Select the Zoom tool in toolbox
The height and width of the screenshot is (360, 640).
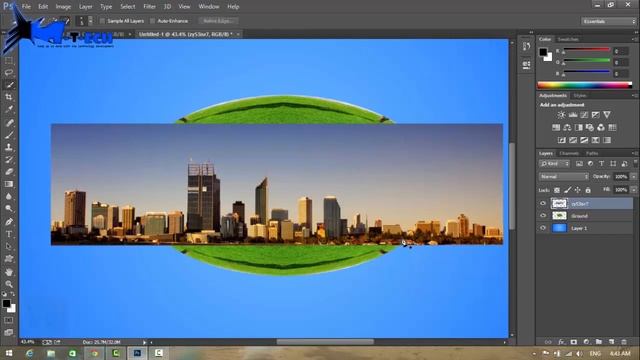click(x=9, y=284)
